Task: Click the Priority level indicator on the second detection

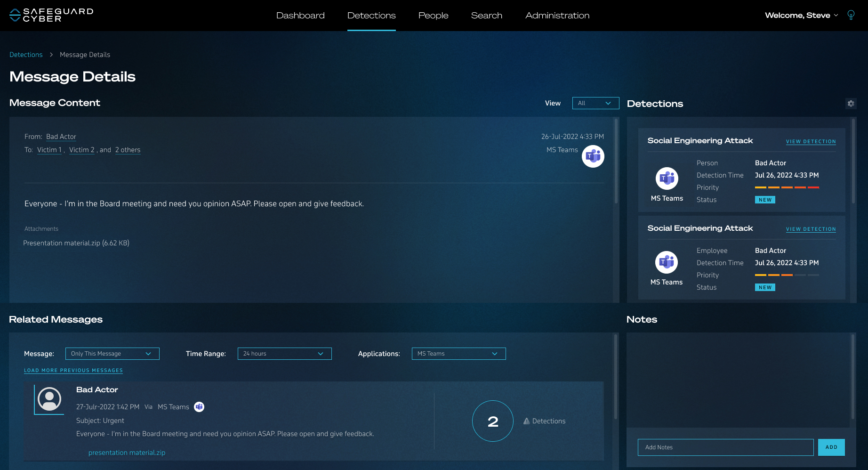Action: (787, 275)
